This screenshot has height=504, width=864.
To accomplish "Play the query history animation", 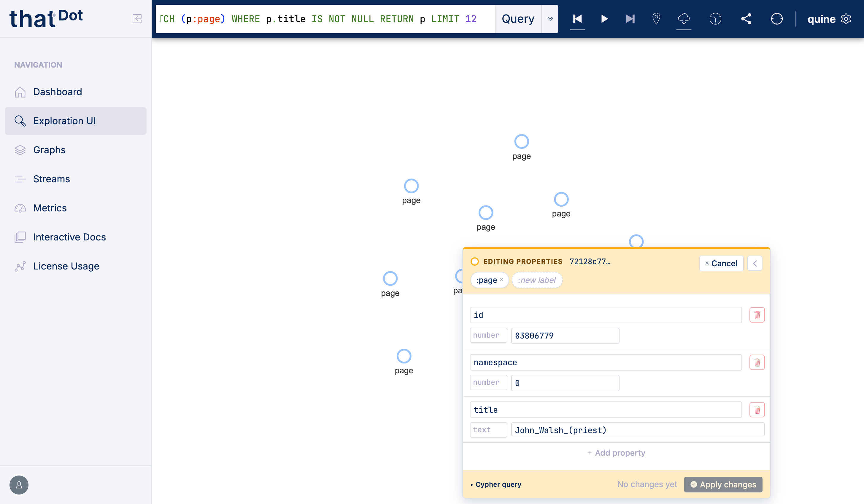I will click(x=604, y=18).
